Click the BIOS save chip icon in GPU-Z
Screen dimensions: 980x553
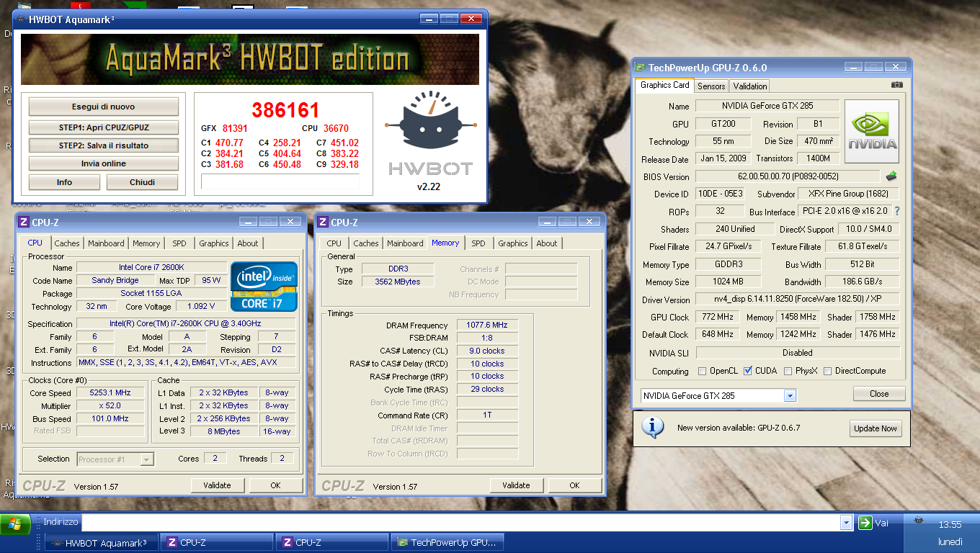coord(891,176)
